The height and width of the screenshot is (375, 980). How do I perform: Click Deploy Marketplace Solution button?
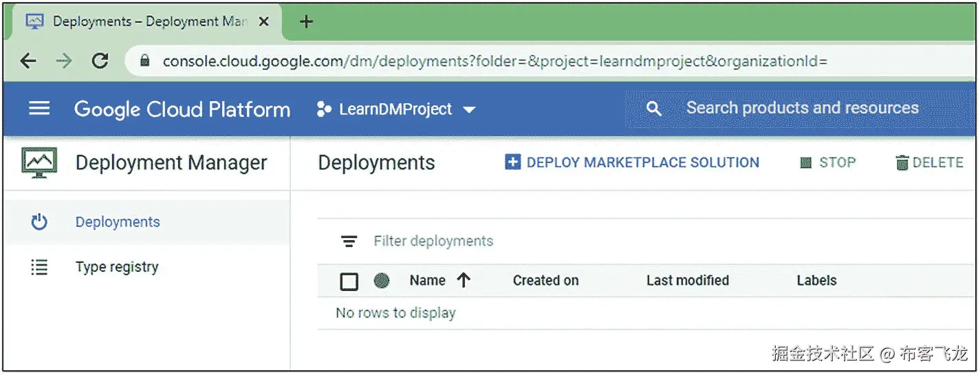tap(632, 162)
